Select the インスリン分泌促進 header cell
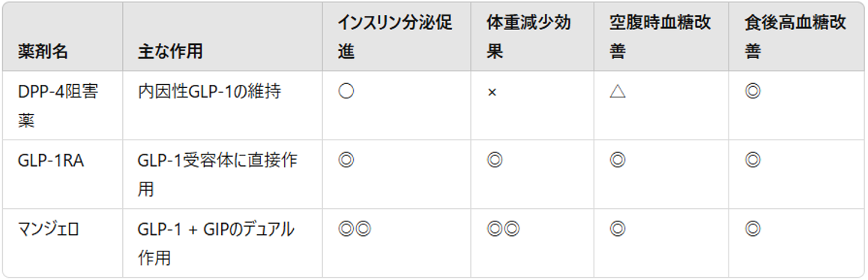Image resolution: width=868 pixels, height=280 pixels. click(x=395, y=37)
